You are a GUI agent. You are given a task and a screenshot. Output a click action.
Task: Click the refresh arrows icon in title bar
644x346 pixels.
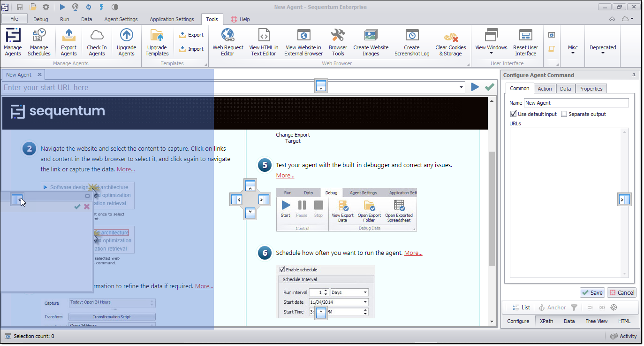point(89,7)
